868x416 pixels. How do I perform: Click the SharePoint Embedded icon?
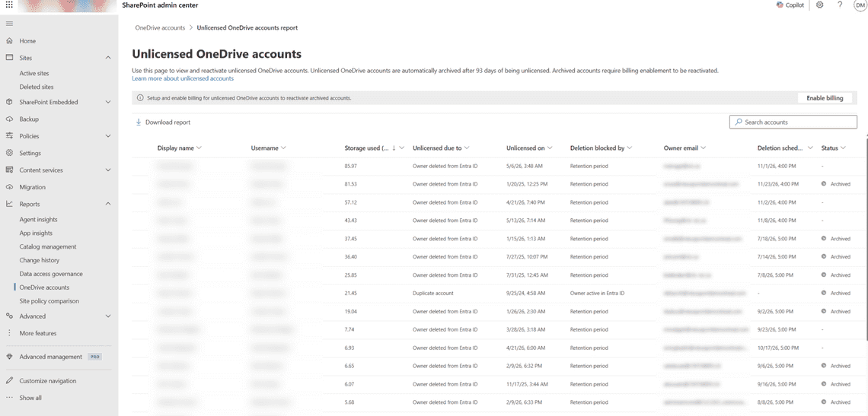point(9,102)
